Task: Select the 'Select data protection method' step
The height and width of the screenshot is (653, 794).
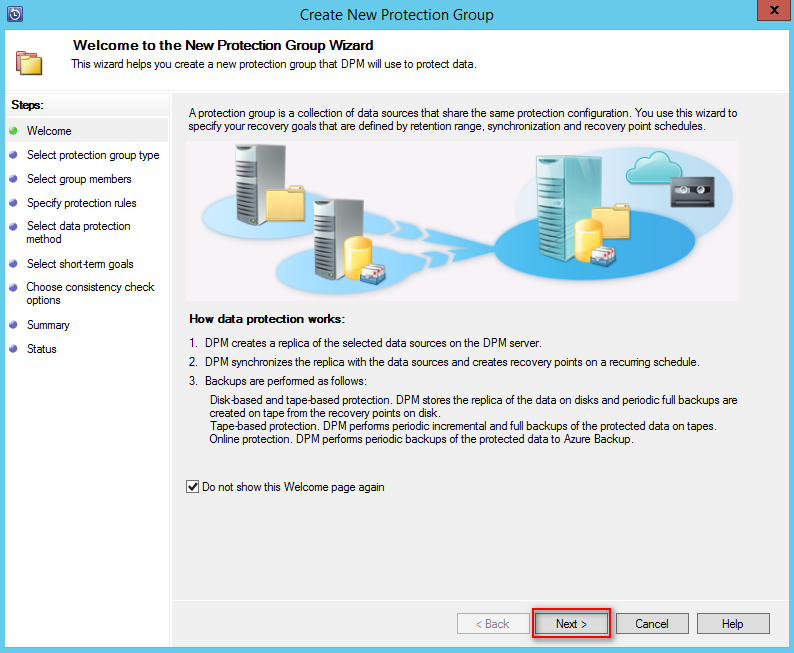Action: tap(78, 232)
